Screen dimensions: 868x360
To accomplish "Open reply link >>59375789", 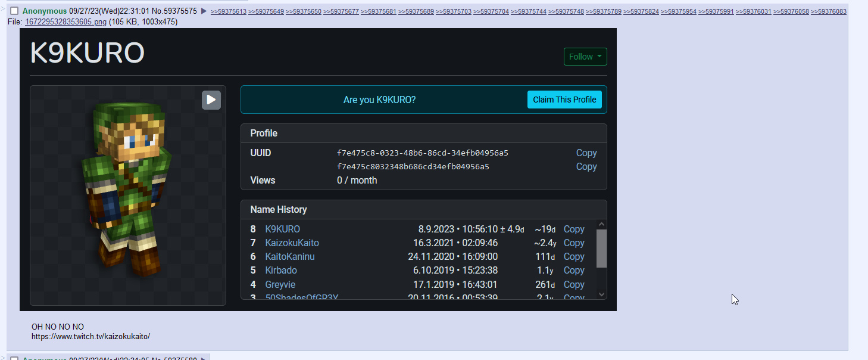I will point(604,11).
